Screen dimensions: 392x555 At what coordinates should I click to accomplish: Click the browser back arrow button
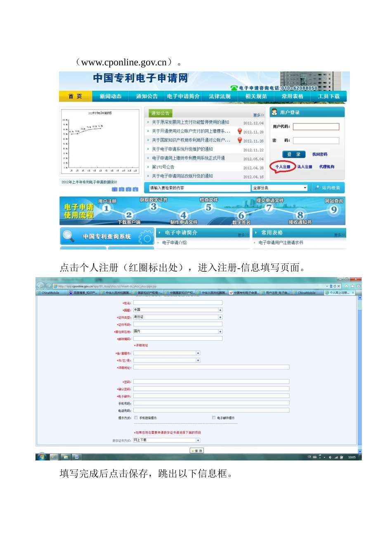40,286
